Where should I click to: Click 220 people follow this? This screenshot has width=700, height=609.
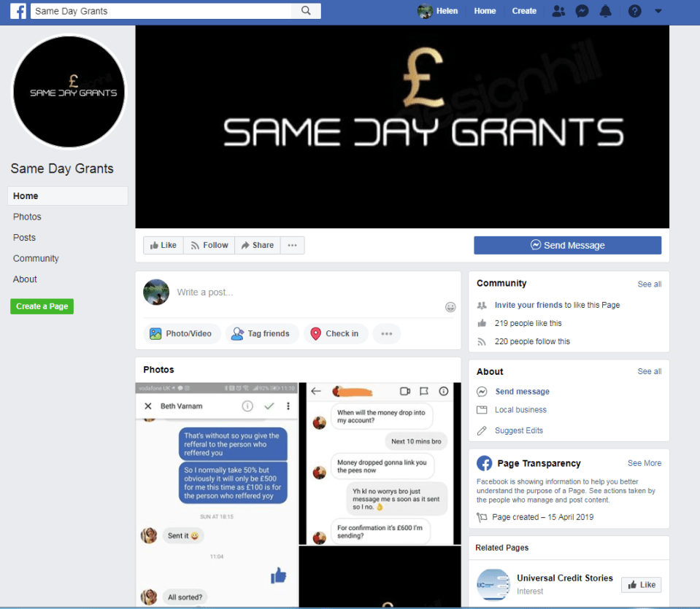tap(532, 341)
